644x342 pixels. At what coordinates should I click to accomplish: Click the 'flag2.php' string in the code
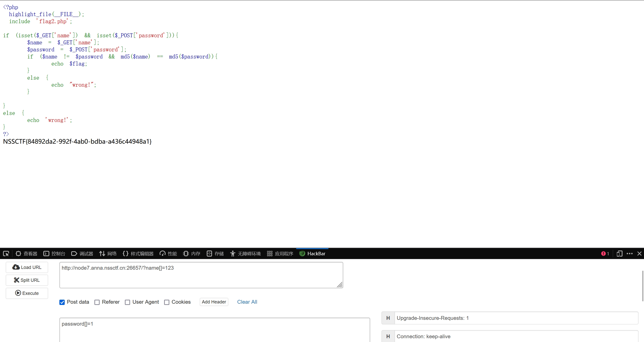[52, 21]
